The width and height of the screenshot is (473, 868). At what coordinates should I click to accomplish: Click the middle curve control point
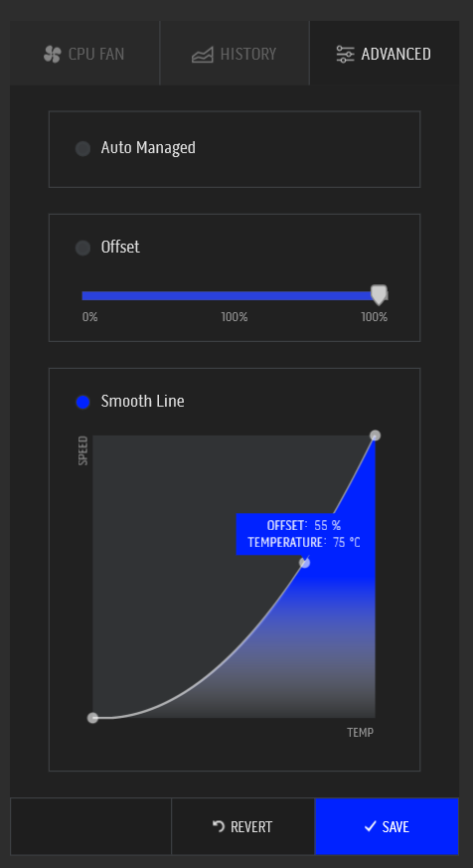tap(304, 563)
